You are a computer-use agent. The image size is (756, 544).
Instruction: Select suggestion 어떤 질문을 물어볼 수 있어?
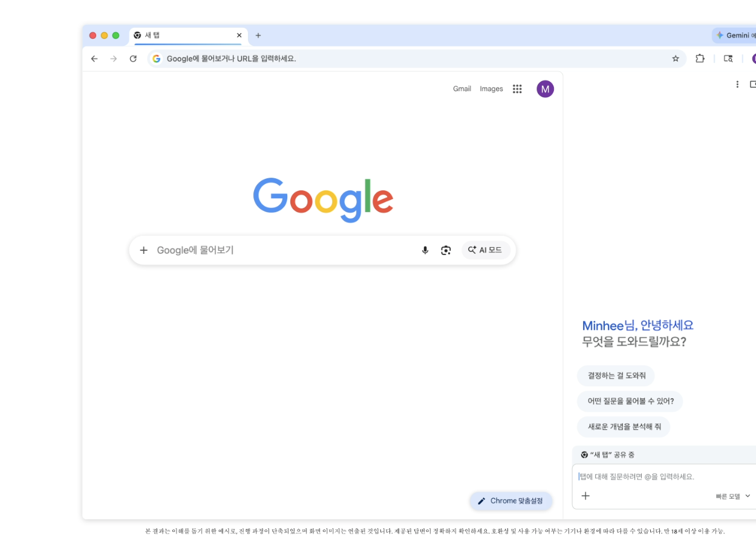point(630,401)
